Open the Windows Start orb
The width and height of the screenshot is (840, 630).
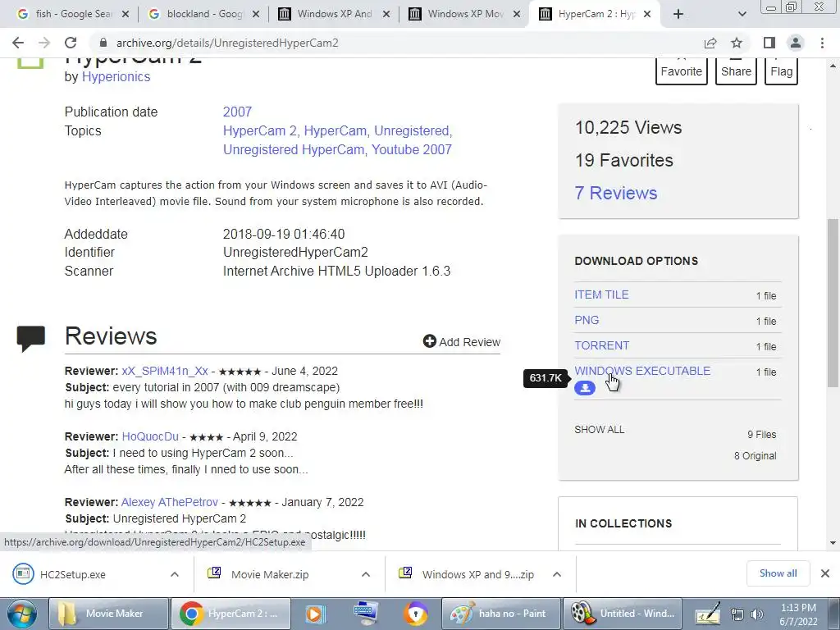(x=22, y=614)
